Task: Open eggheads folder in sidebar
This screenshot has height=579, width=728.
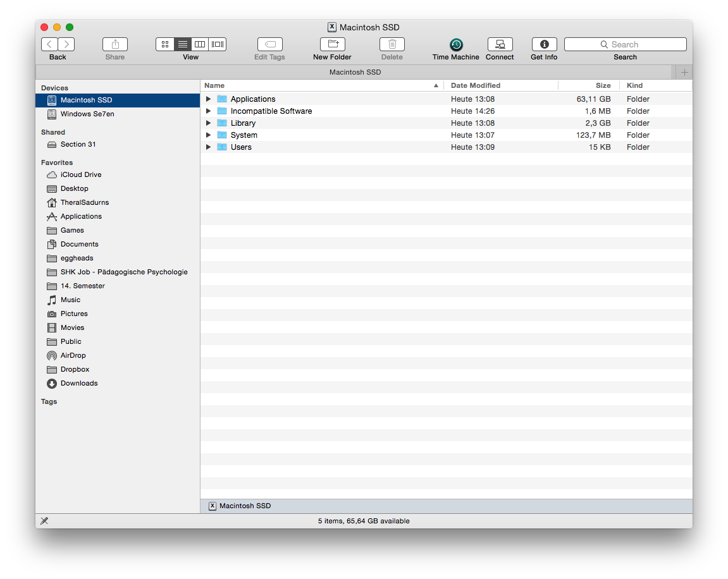Action: click(118, 259)
